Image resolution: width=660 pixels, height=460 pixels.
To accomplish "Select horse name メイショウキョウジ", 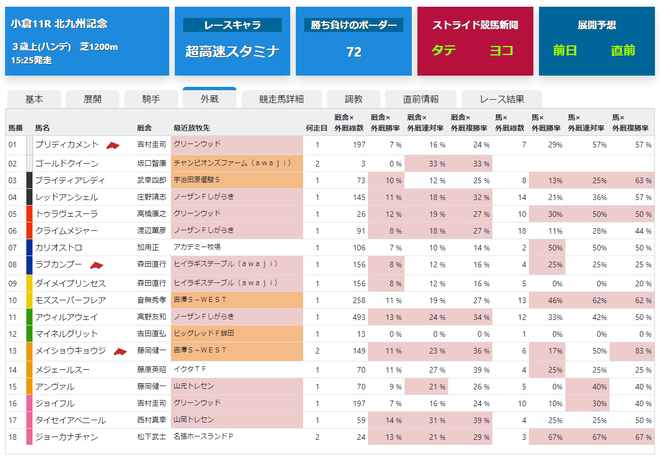I will click(x=70, y=351).
